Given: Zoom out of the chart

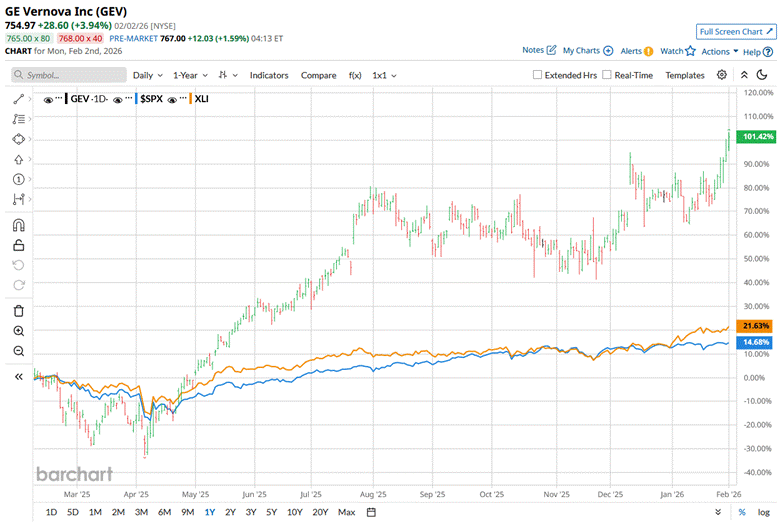Looking at the screenshot, I should point(19,351).
